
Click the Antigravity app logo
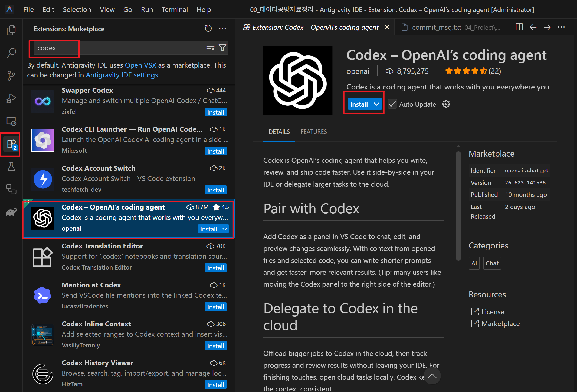pyautogui.click(x=9, y=9)
